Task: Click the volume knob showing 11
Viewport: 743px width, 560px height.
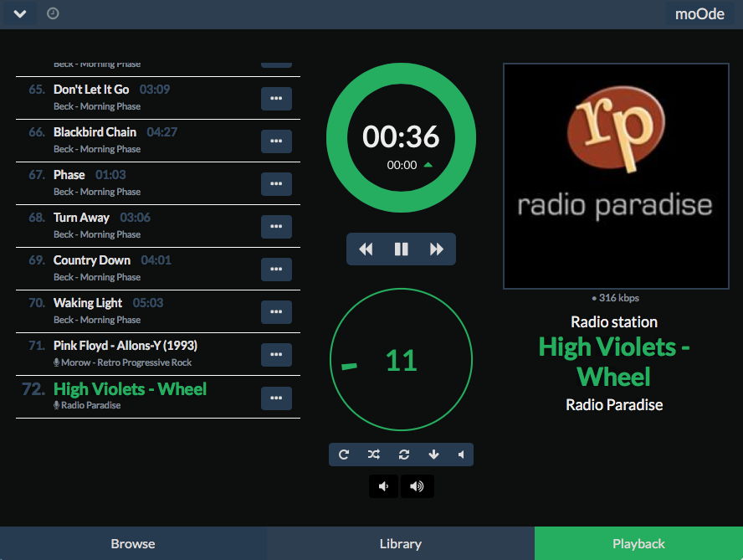Action: click(x=401, y=359)
